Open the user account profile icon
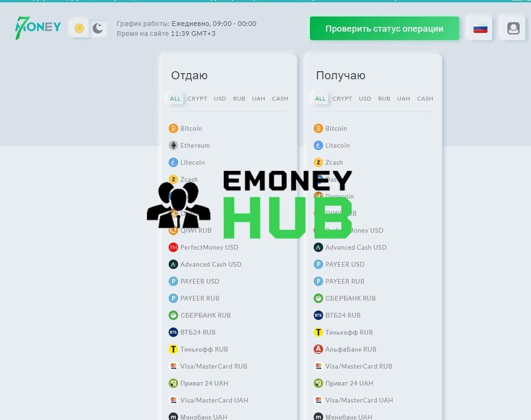 [513, 28]
